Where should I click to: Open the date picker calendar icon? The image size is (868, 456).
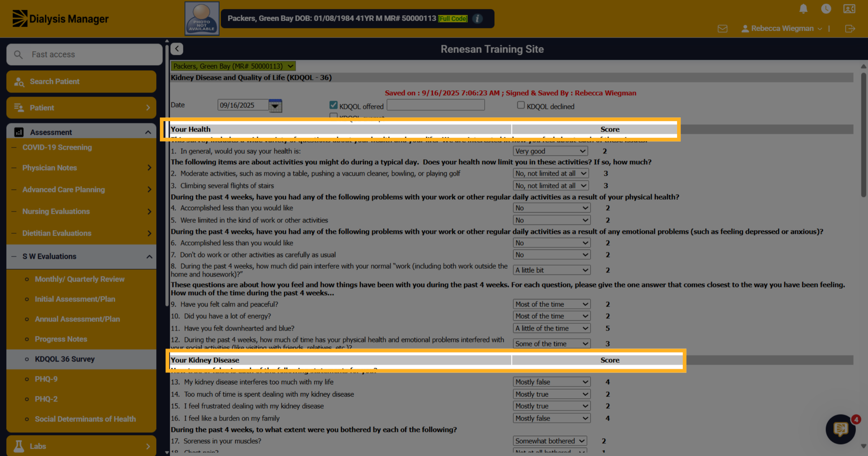click(275, 106)
